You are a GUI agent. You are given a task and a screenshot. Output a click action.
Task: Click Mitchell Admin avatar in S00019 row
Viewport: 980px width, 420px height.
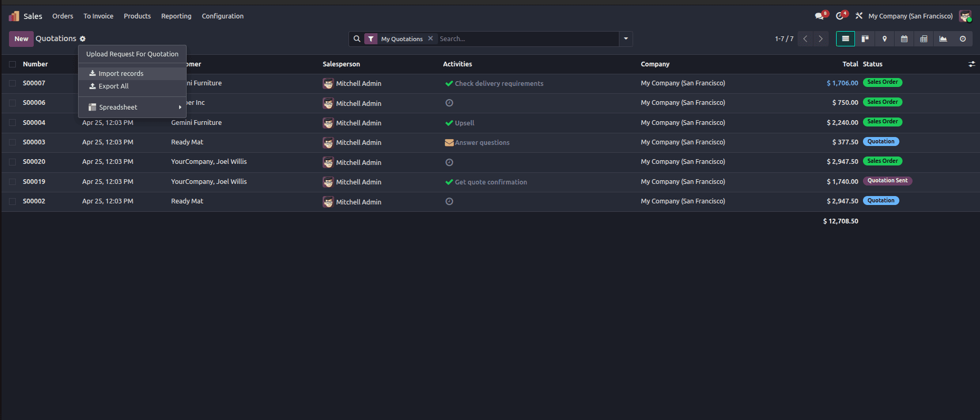tap(328, 182)
